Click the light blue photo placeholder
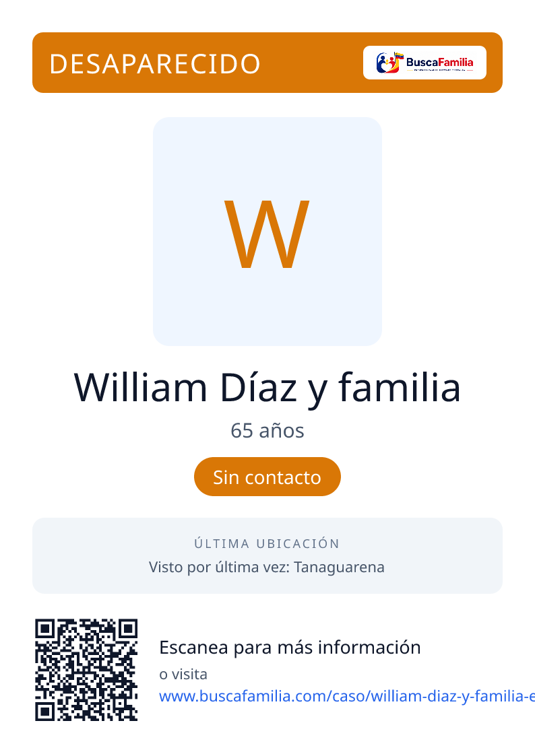Image resolution: width=535 pixels, height=756 pixels. (267, 232)
